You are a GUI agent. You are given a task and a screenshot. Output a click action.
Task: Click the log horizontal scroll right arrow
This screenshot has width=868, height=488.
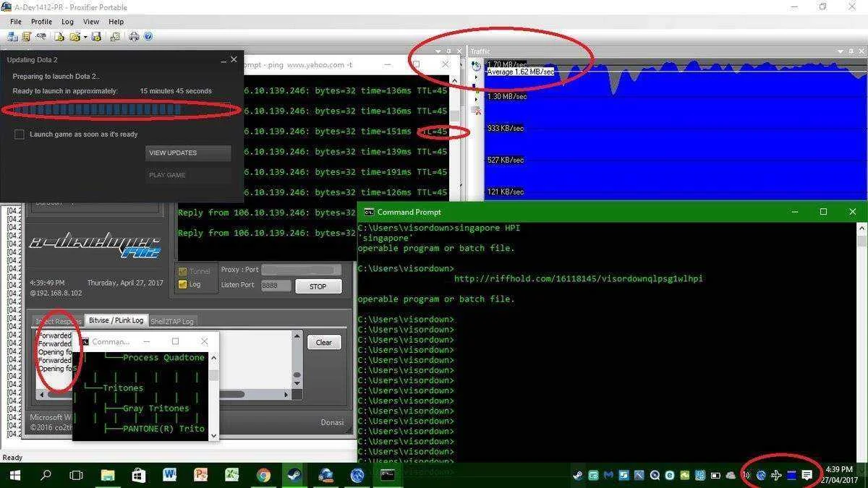pos(286,395)
